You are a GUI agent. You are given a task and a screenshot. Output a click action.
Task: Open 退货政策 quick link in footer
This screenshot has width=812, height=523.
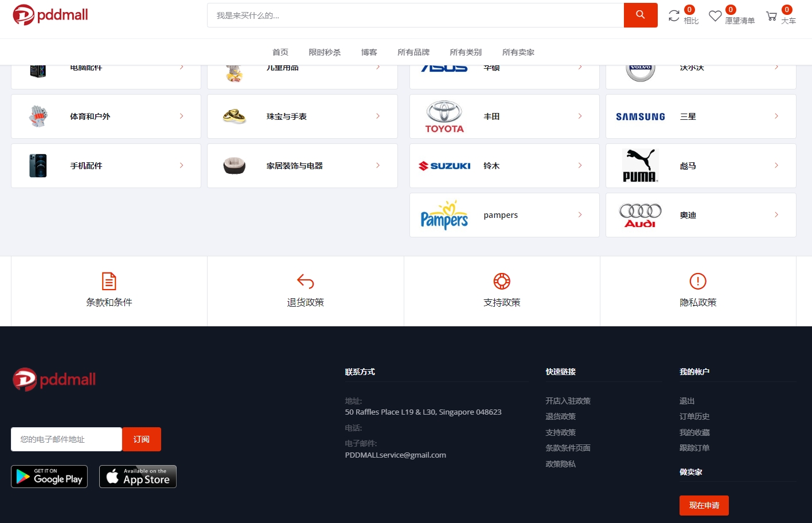561,416
